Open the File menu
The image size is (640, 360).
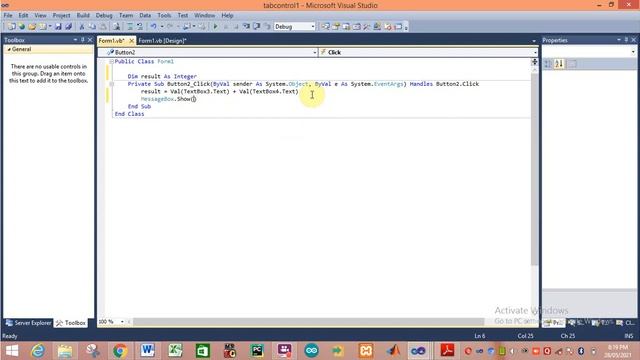[x=8, y=15]
